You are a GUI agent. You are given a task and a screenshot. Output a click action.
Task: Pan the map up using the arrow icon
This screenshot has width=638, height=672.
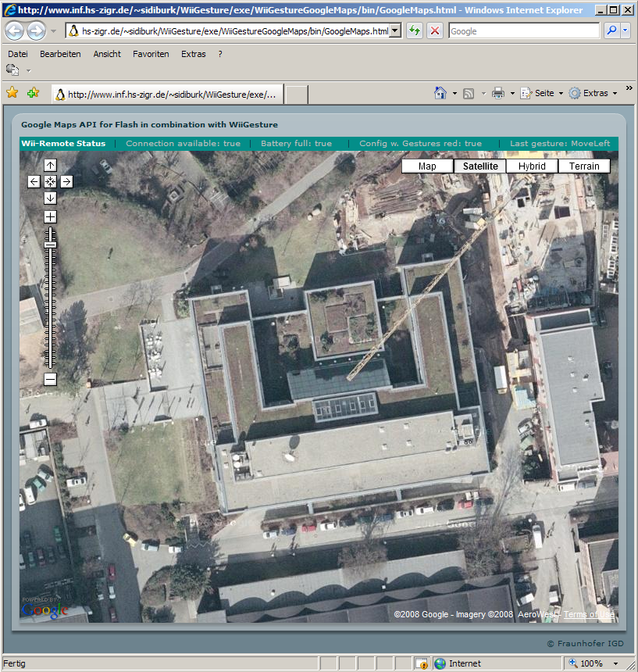pos(50,165)
